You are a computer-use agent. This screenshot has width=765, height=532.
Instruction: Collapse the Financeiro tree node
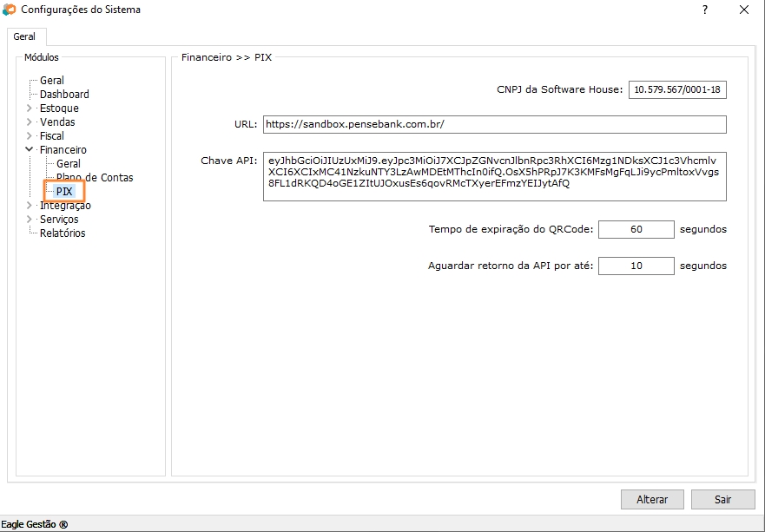tap(30, 149)
